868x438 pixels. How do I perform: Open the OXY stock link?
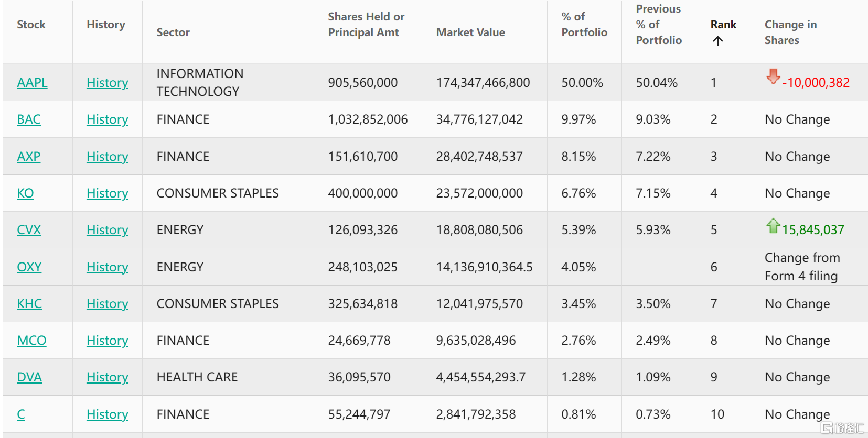(x=29, y=267)
